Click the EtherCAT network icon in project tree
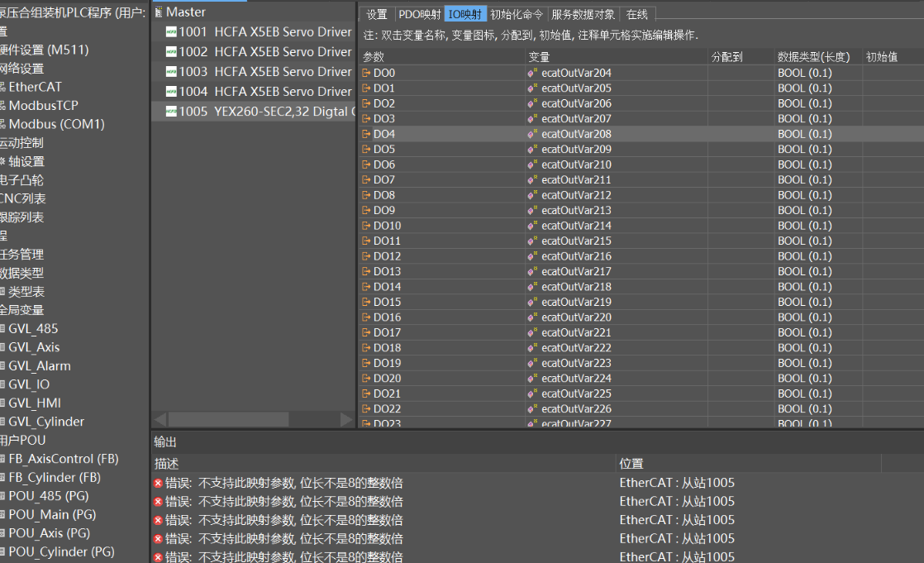This screenshot has height=563, width=924. (x=2, y=87)
